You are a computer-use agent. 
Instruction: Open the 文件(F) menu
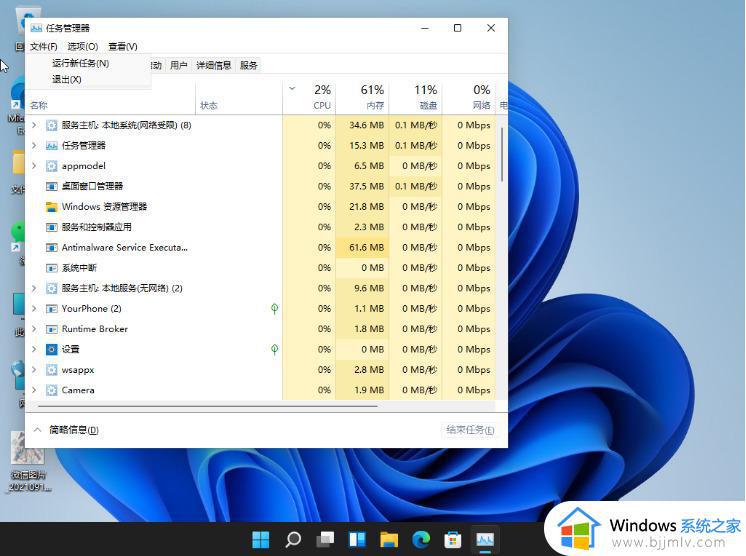coord(43,46)
